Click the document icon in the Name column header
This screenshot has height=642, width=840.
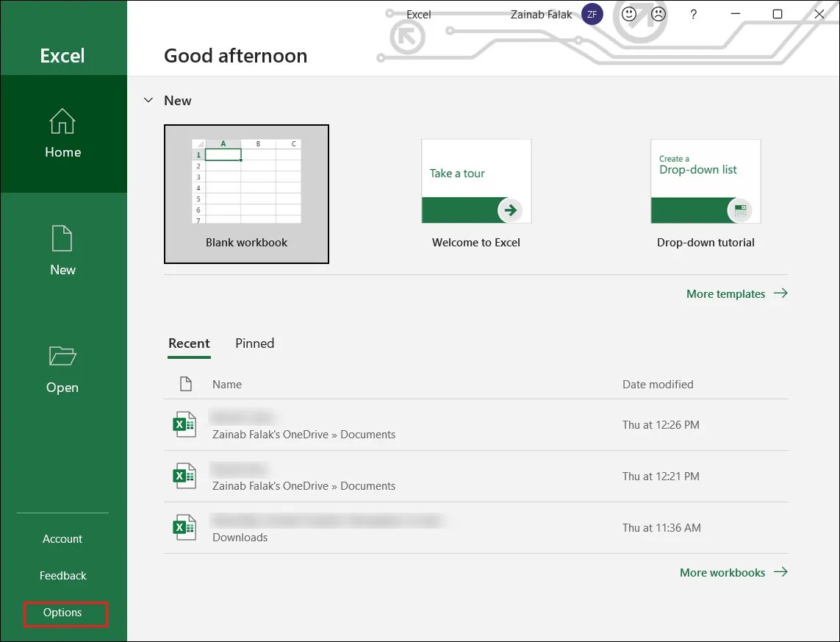pyautogui.click(x=185, y=384)
